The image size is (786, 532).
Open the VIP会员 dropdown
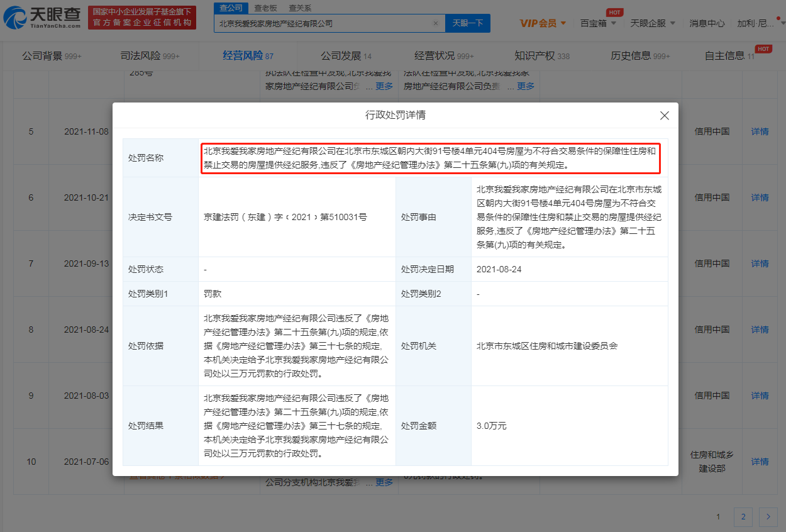click(543, 23)
